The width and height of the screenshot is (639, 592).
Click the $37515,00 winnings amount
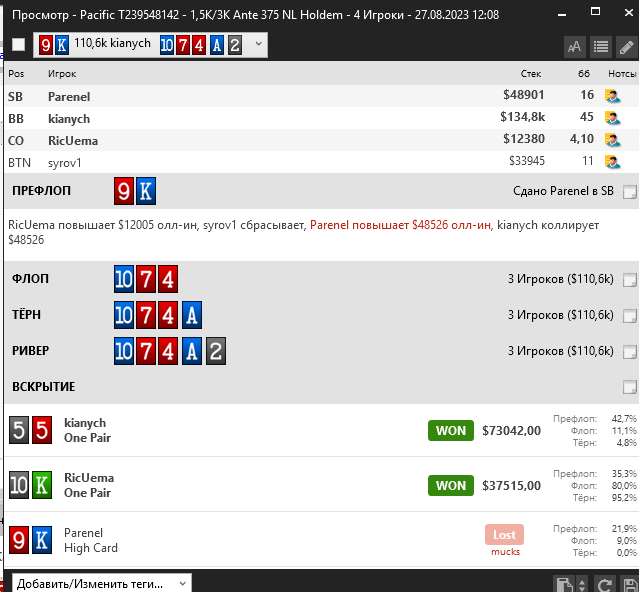(x=511, y=486)
